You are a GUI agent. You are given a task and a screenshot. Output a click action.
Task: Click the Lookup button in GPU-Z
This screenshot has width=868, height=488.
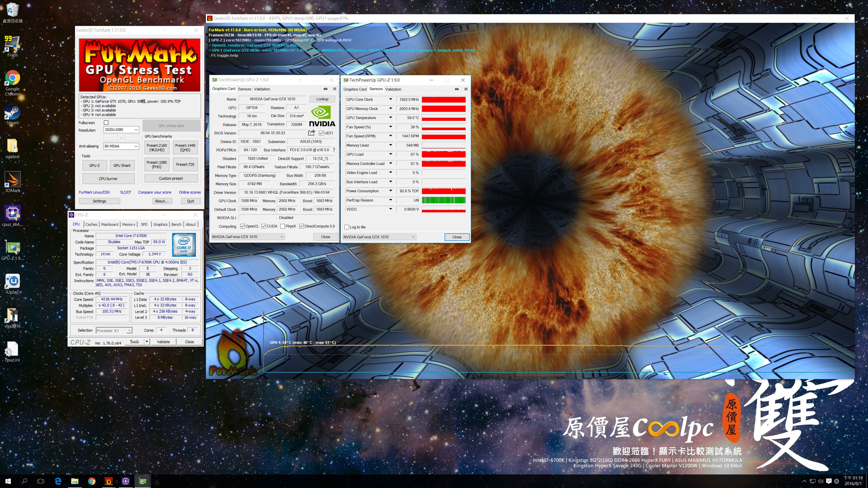322,99
